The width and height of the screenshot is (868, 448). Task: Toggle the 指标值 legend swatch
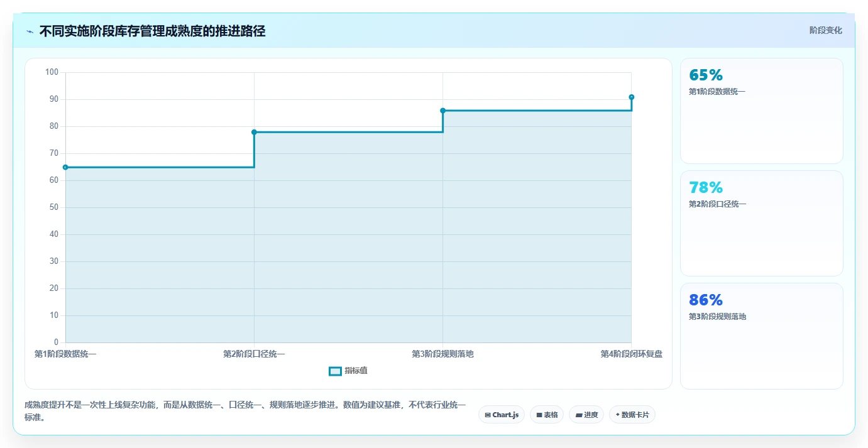tap(336, 371)
